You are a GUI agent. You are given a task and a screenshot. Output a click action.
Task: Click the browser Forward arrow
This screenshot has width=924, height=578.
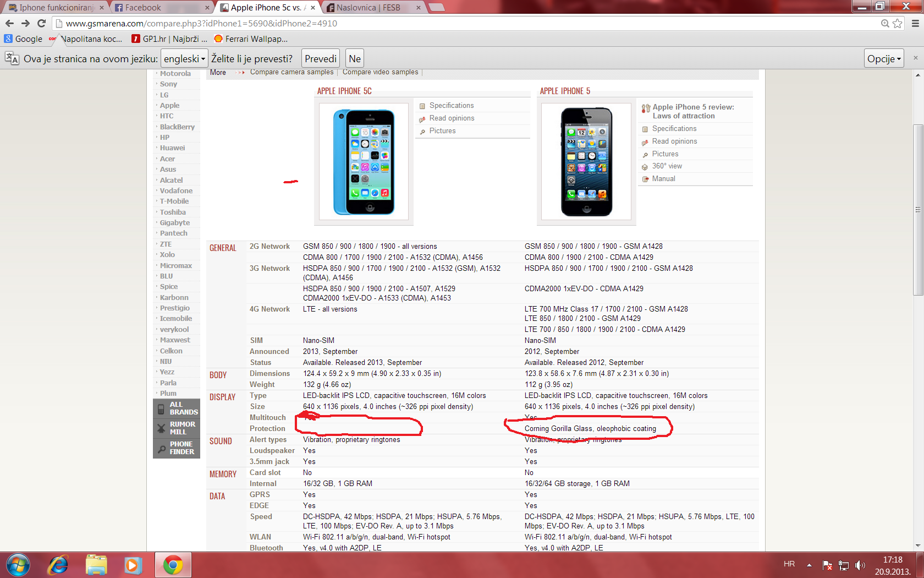[25, 23]
